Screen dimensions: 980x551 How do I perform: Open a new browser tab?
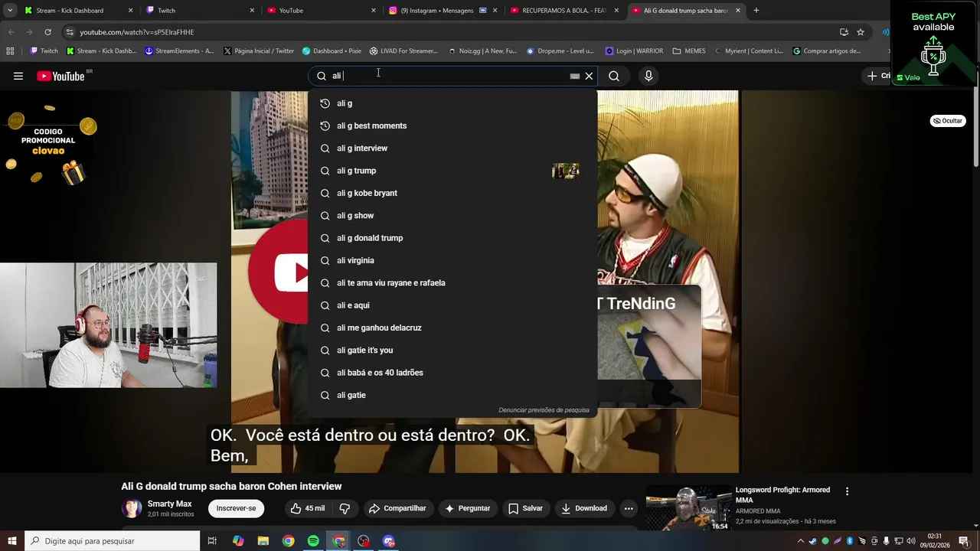pos(756,11)
